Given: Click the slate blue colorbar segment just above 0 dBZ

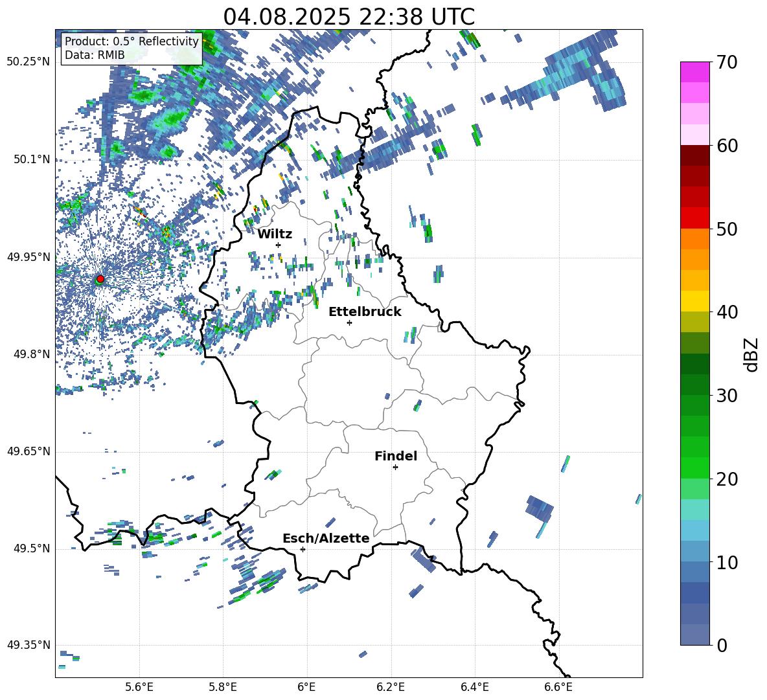Looking at the screenshot, I should point(694,635).
